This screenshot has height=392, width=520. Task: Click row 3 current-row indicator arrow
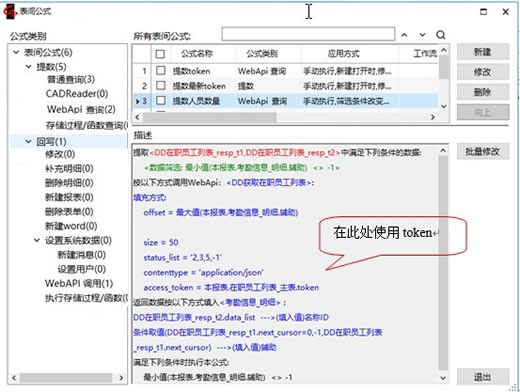click(137, 101)
